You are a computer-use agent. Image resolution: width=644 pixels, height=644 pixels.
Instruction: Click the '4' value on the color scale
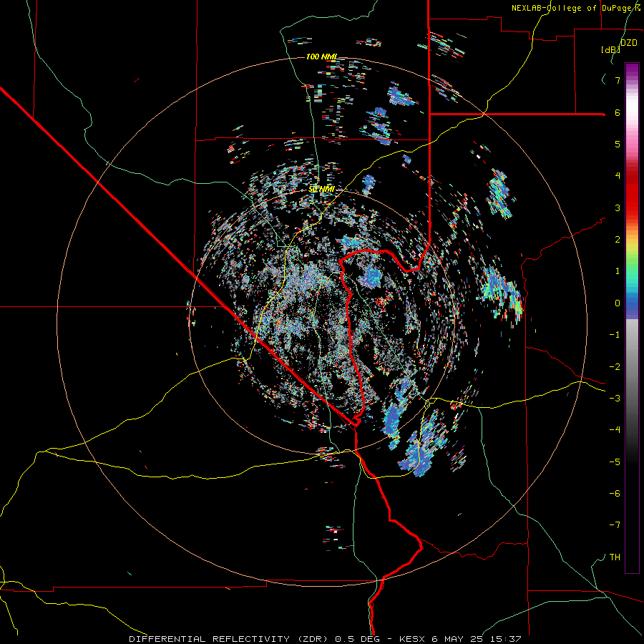(618, 176)
